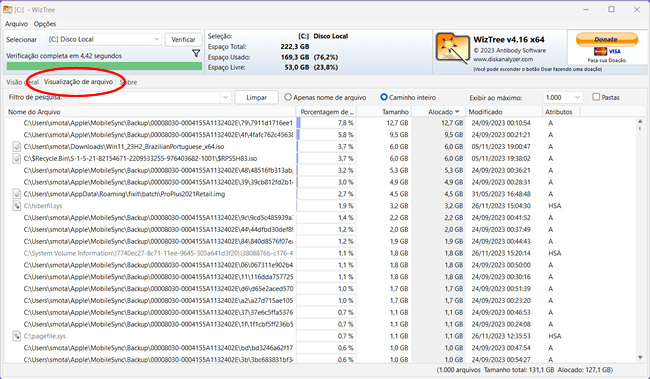Image resolution: width=650 pixels, height=379 pixels.
Task: Click the green scan progress bar
Action: [x=104, y=66]
